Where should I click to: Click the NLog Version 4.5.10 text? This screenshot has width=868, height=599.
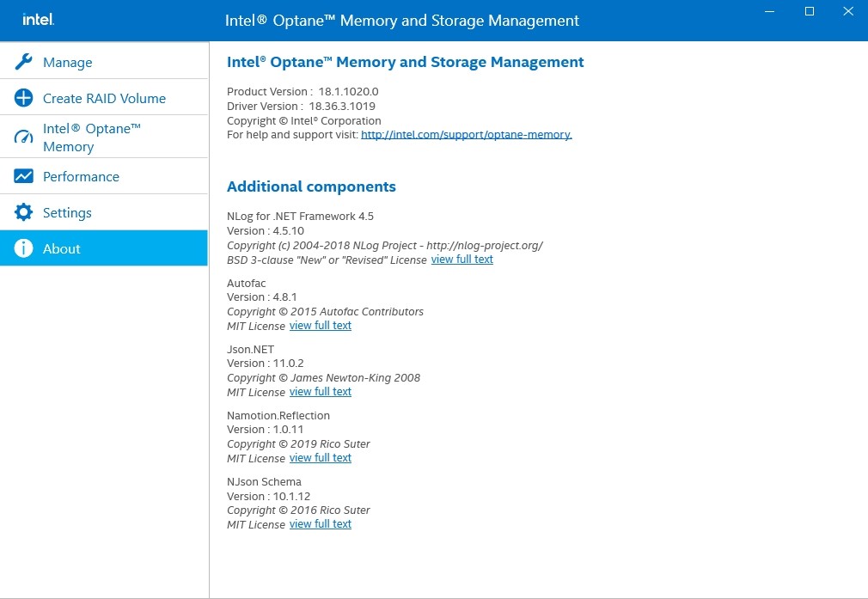tap(266, 231)
